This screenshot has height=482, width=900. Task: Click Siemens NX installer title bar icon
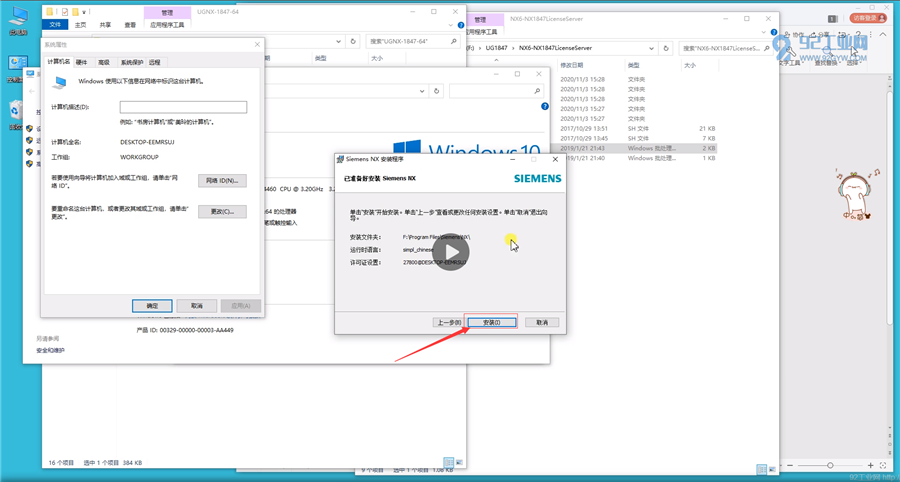point(341,159)
